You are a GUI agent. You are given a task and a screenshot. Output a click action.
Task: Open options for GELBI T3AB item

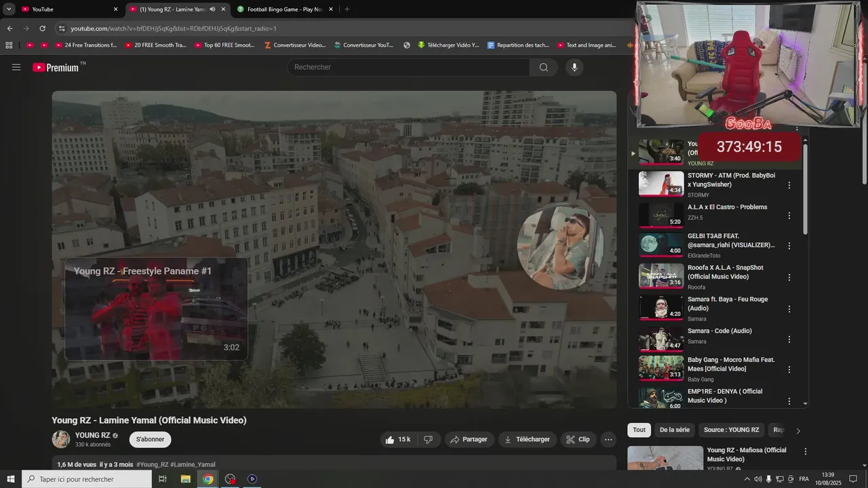point(789,246)
